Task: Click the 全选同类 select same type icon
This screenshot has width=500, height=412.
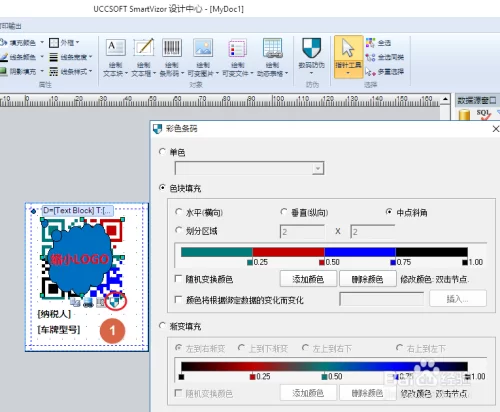Action: tap(370, 57)
